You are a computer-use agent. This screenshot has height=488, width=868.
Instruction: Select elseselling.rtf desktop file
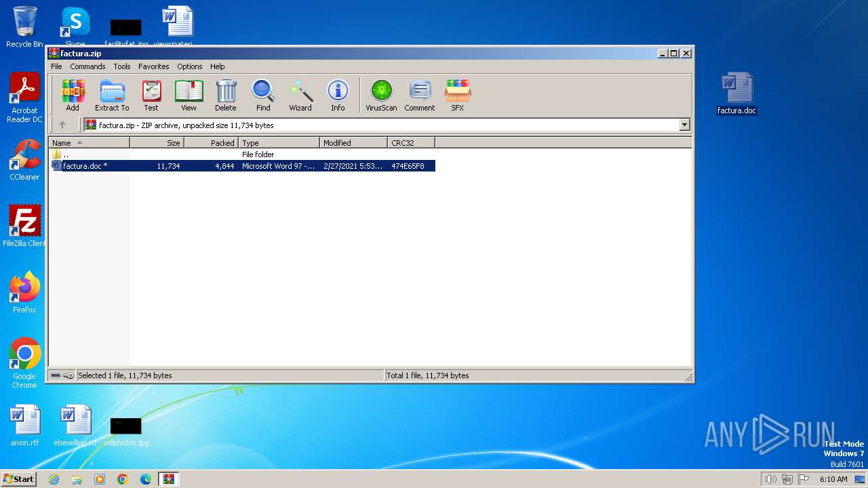(75, 426)
